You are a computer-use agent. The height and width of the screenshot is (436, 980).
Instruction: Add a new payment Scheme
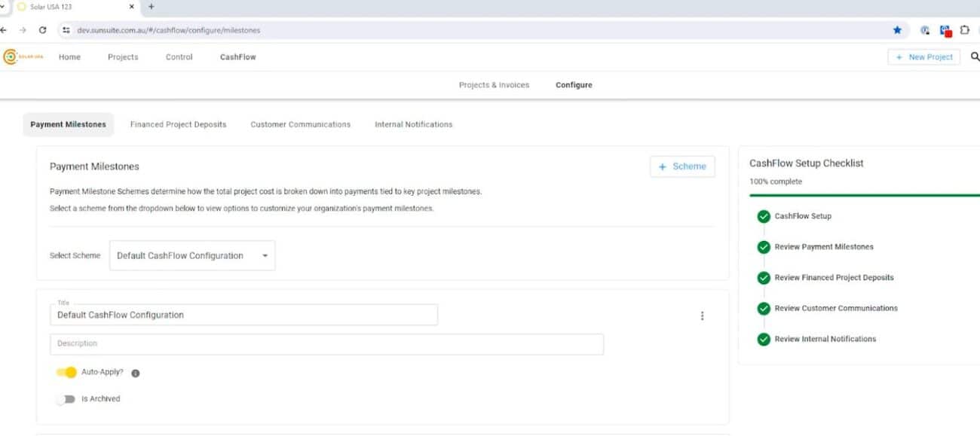(x=681, y=166)
